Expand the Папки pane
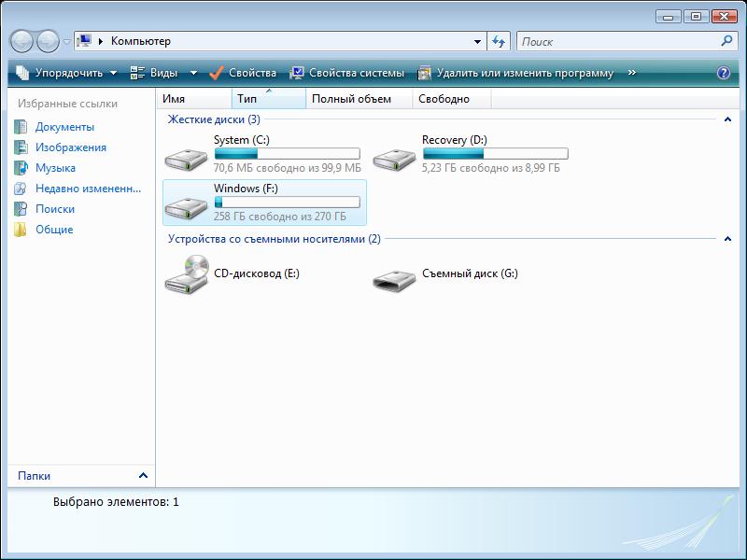747x560 pixels. [143, 475]
